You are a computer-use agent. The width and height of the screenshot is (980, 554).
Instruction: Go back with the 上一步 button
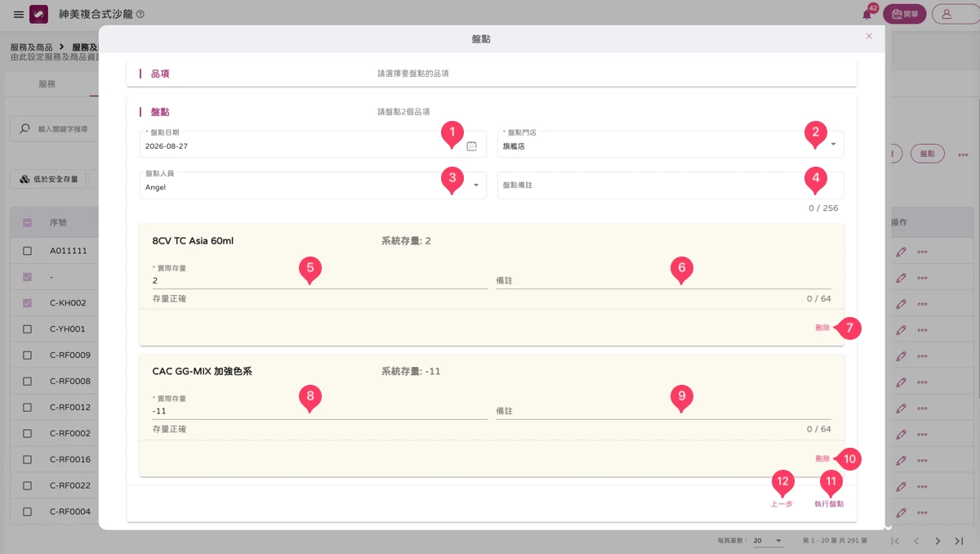pyautogui.click(x=782, y=504)
